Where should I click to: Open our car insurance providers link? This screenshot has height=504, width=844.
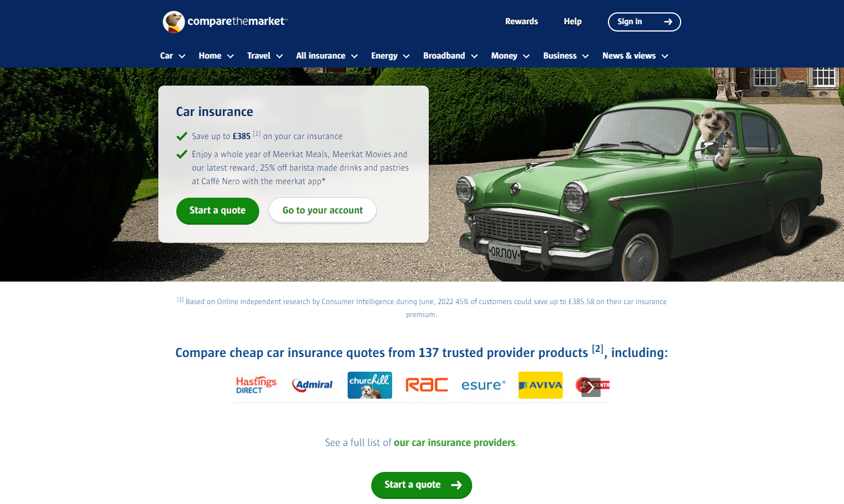(455, 443)
